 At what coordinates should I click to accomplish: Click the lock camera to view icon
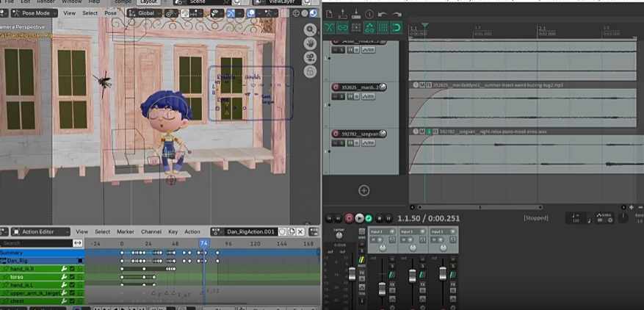coord(311,71)
